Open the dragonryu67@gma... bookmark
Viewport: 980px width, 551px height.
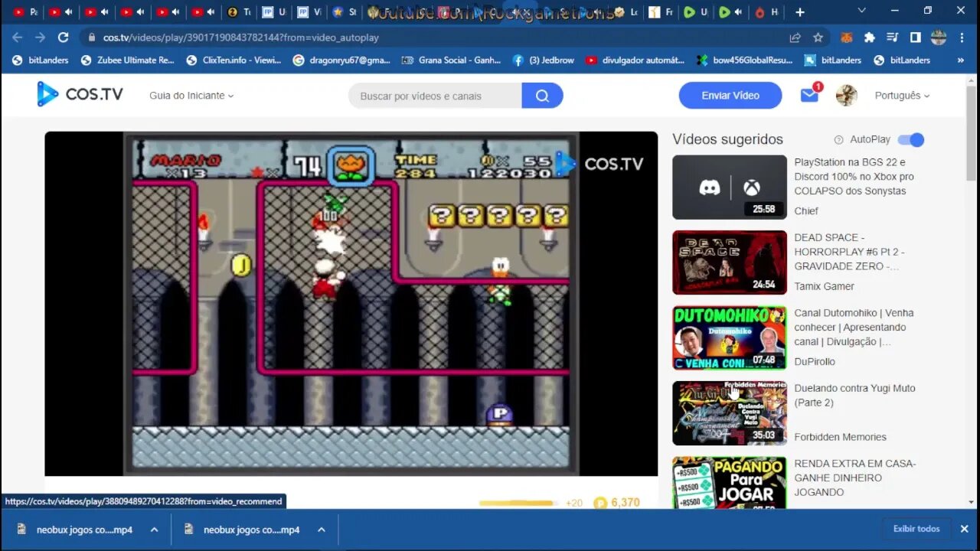coord(341,60)
